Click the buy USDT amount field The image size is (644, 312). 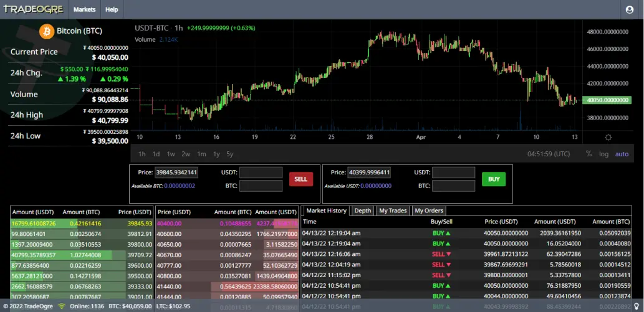coord(453,173)
